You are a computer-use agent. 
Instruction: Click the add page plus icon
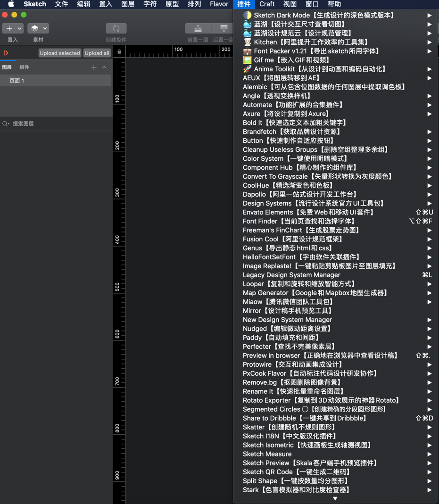(94, 67)
